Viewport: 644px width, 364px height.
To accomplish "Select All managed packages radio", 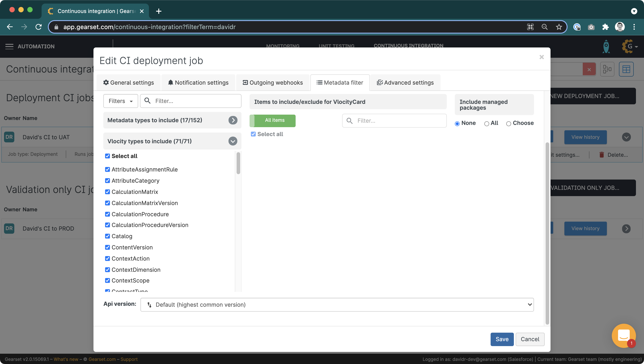I will click(487, 123).
